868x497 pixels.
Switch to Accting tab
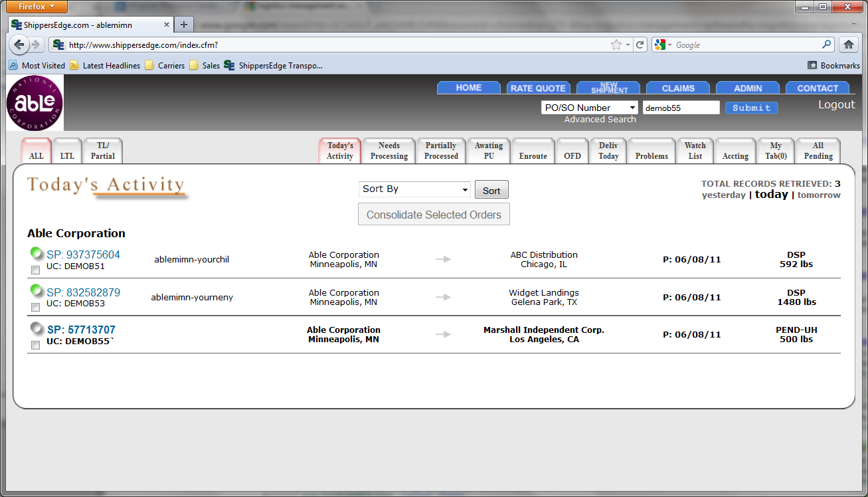[x=736, y=151]
